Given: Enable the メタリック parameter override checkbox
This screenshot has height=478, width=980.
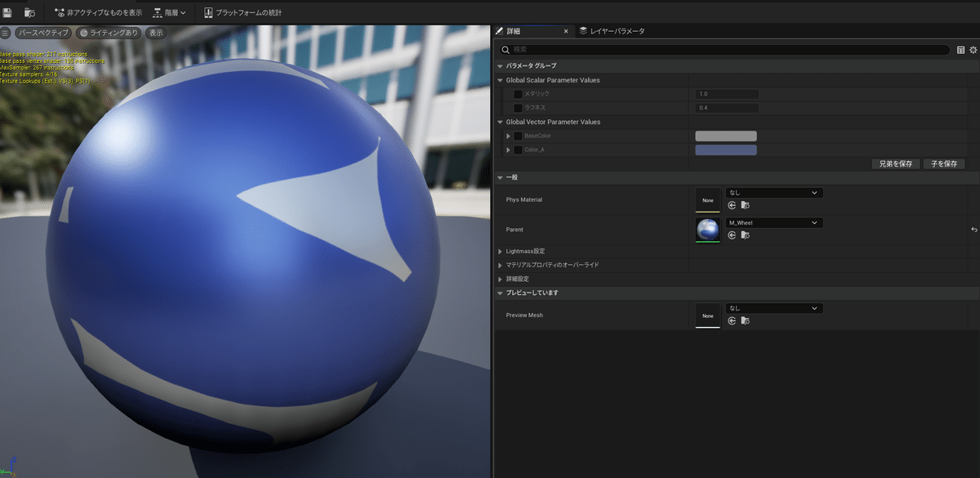Looking at the screenshot, I should [518, 94].
